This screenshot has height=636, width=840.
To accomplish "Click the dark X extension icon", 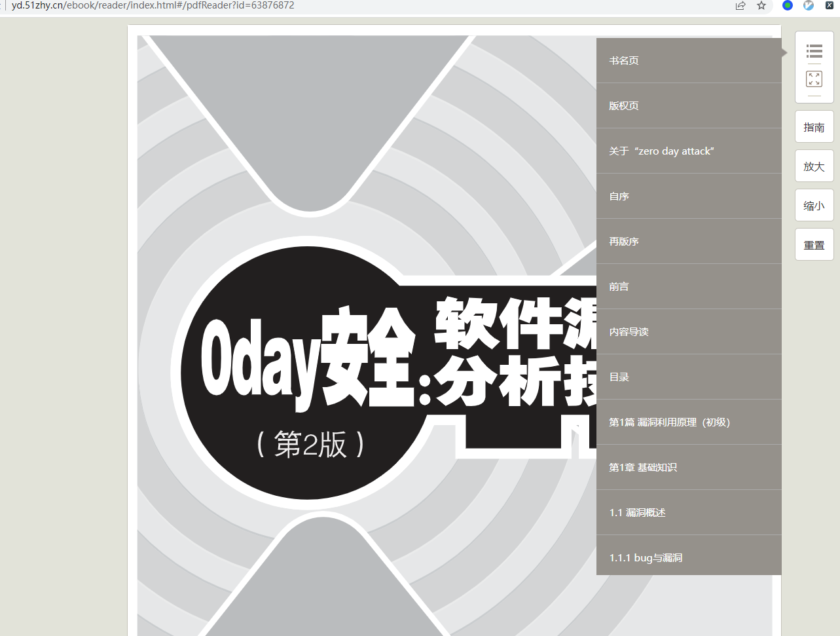I will [x=830, y=5].
